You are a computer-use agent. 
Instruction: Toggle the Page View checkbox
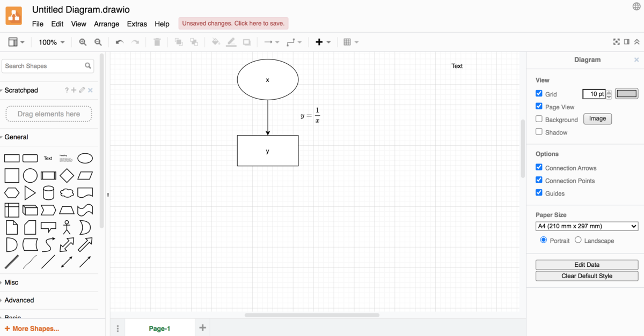(539, 106)
